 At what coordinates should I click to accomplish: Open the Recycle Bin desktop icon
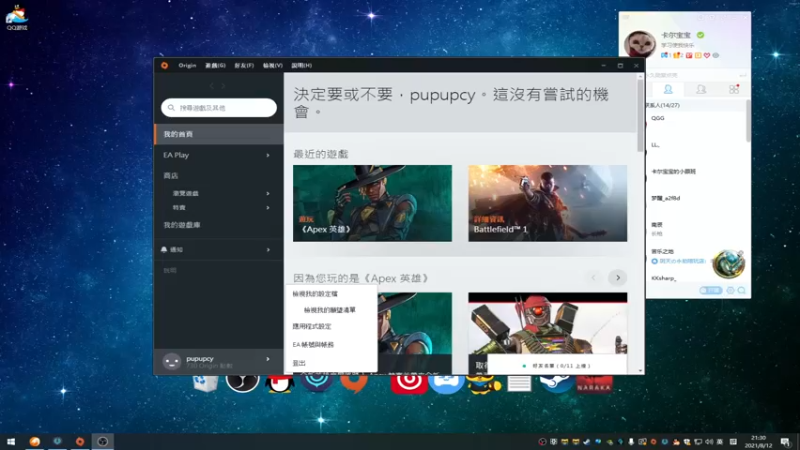coord(205,384)
